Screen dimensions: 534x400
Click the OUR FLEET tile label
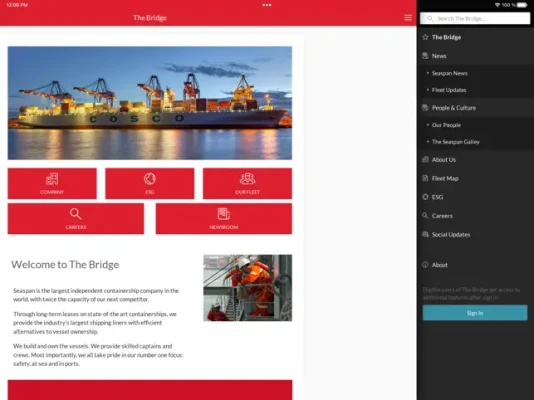point(247,192)
